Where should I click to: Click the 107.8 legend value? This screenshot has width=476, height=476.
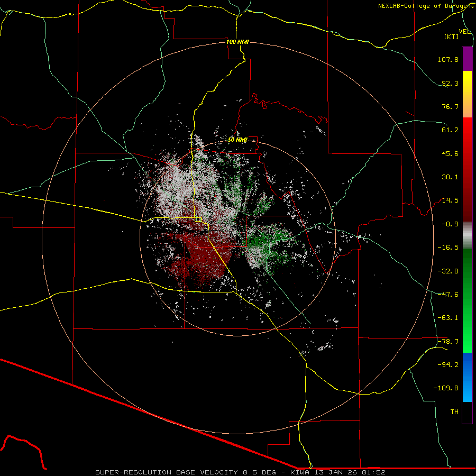(x=448, y=59)
